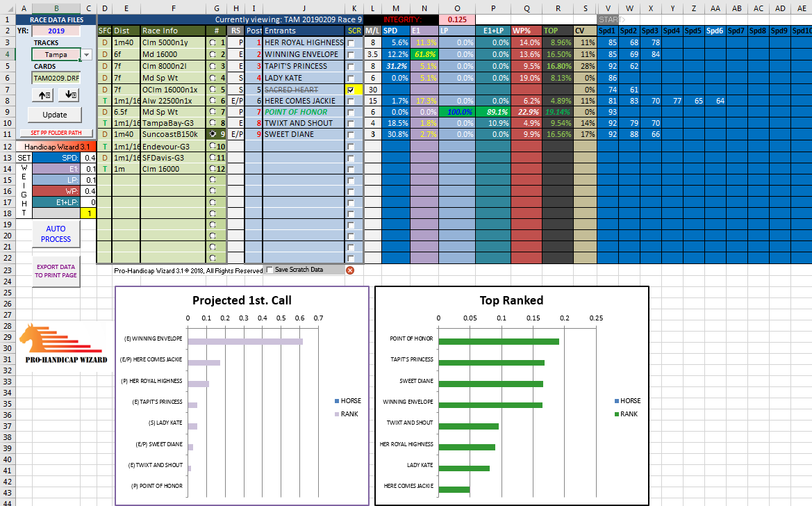This screenshot has width=812, height=506.
Task: Click the year 2019 input cell
Action: point(55,31)
